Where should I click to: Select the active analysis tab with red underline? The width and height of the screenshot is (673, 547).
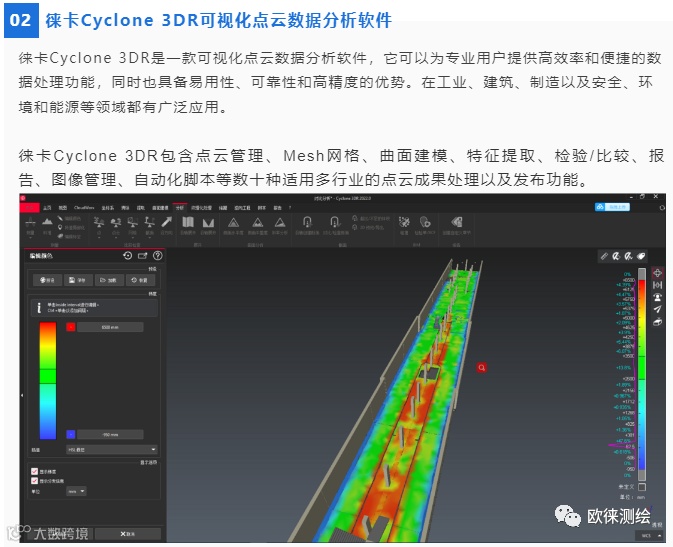(179, 207)
